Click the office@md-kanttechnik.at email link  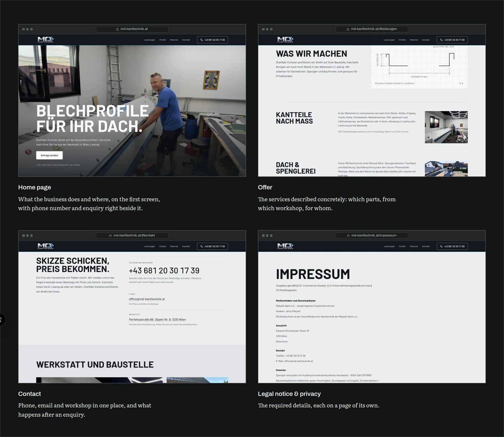tap(147, 299)
